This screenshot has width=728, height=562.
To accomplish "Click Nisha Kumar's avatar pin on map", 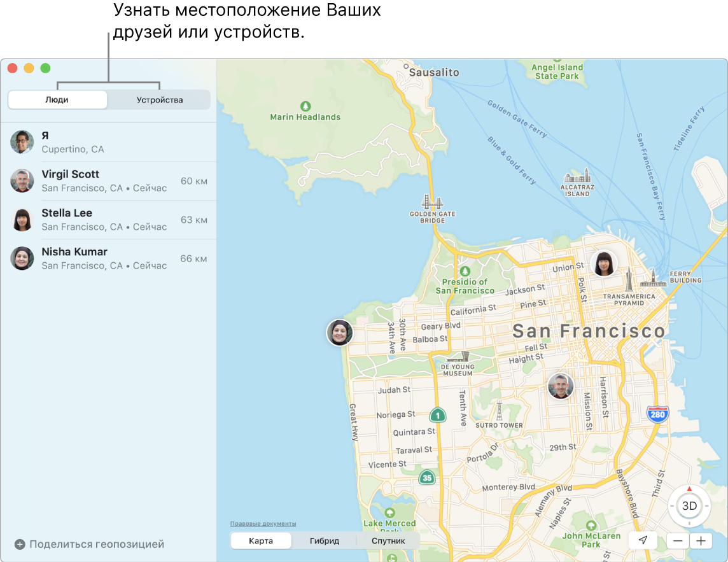I will coord(340,332).
